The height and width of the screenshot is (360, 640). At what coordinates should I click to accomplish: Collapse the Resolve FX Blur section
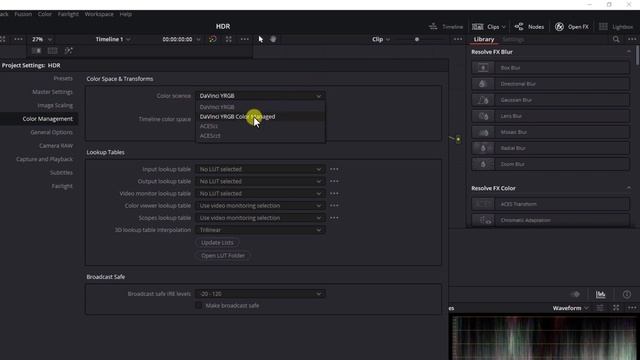(x=629, y=52)
